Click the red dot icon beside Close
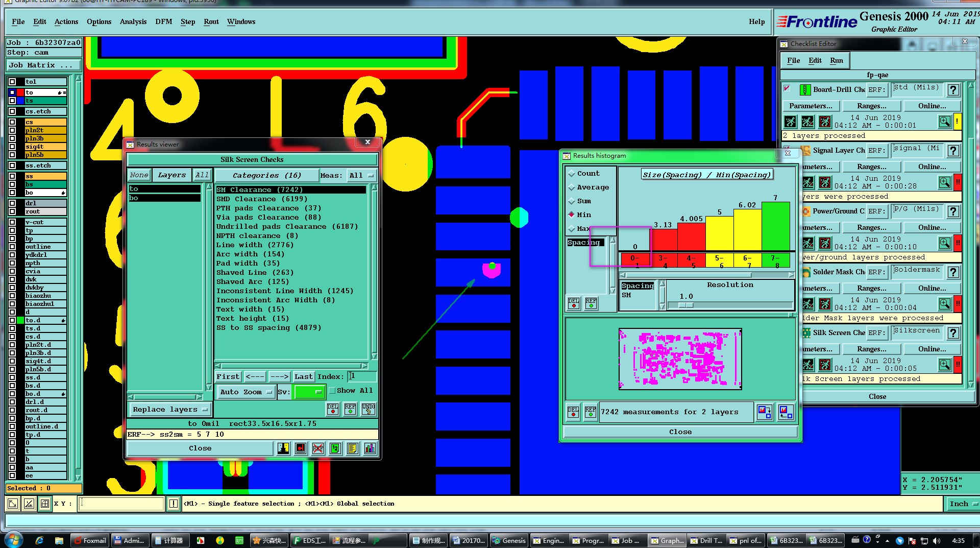This screenshot has height=548, width=980. (x=301, y=448)
